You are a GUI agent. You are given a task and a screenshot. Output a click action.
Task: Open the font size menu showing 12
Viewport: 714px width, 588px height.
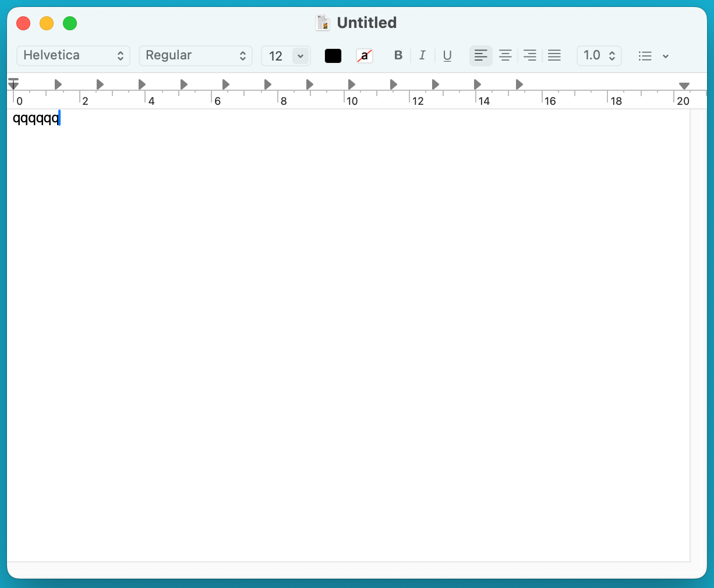click(285, 56)
